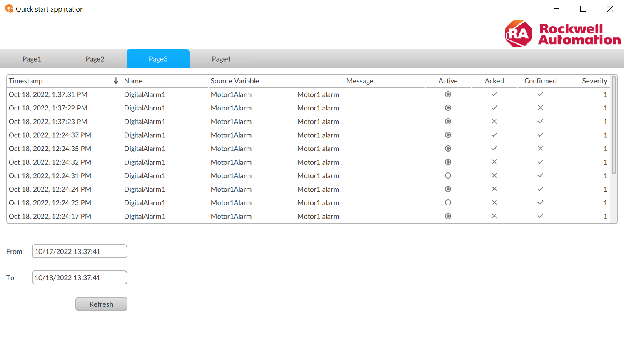Screen dimensions: 624x364
Task: Sort the table by Severity column
Action: (594, 81)
